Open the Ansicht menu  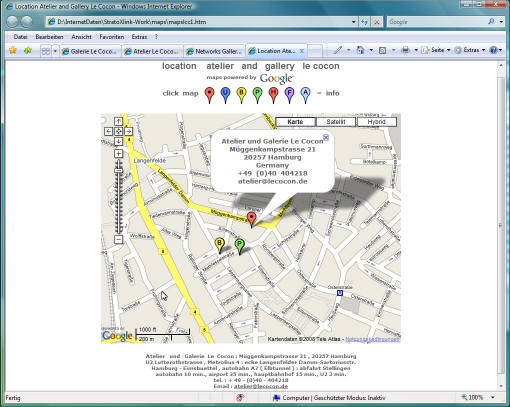click(x=81, y=37)
